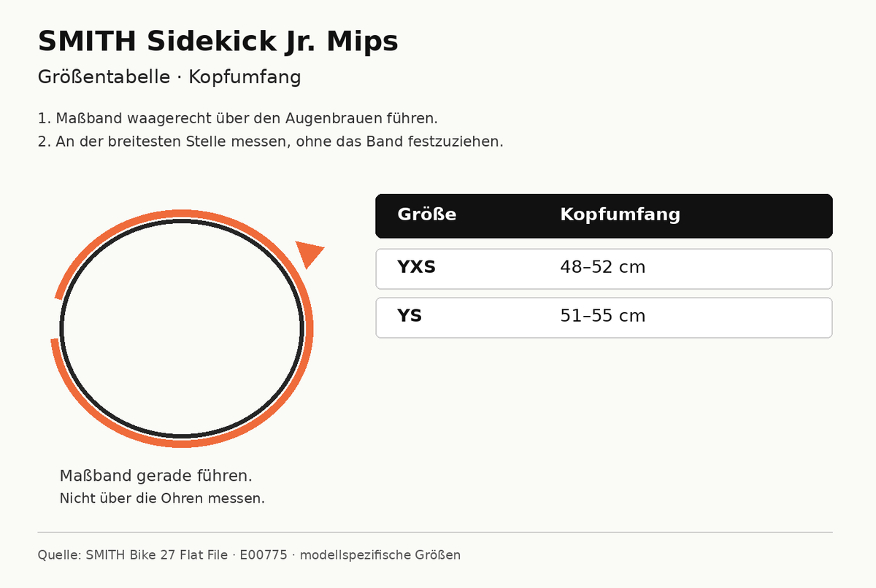Click instruction step 2 about breitesten Stelle
The width and height of the screenshot is (876, 588).
[270, 142]
